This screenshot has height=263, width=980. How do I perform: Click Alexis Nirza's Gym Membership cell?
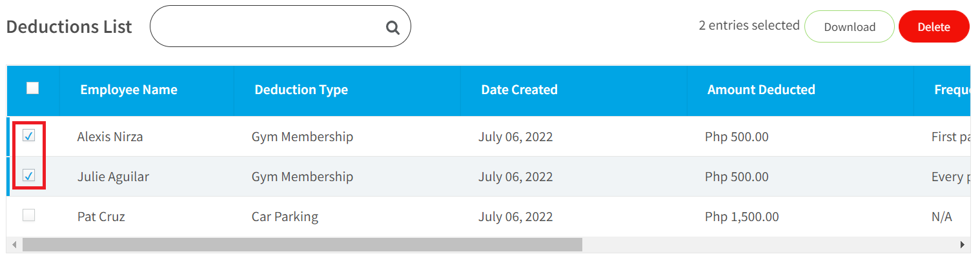click(302, 137)
